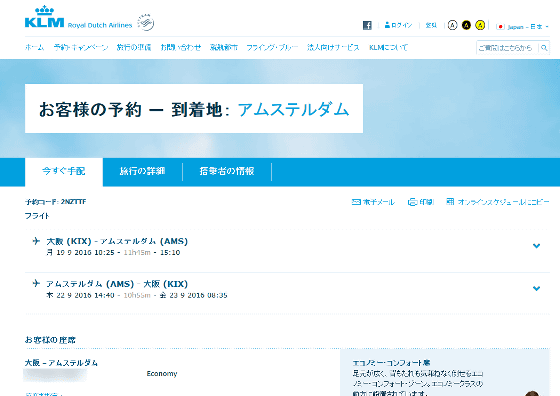Switch to the 搭乗者の情報 tab
The image size is (560, 396).
tap(227, 171)
